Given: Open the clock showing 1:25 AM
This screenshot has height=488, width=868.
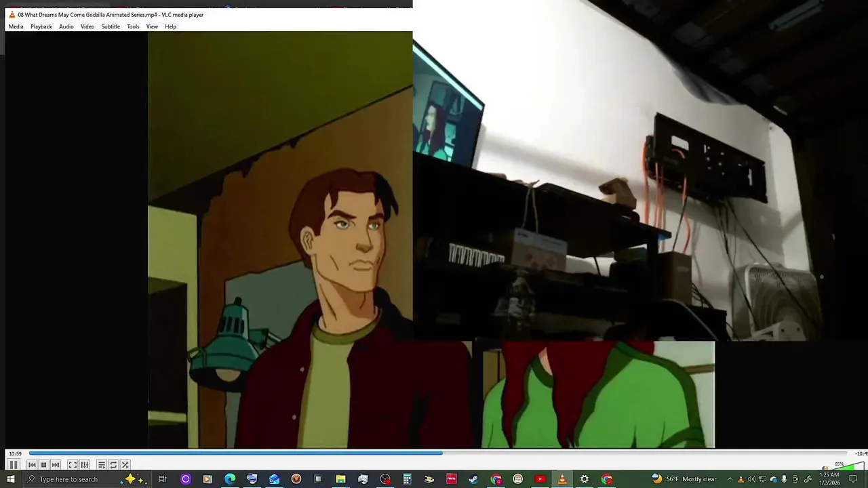Looking at the screenshot, I should click(829, 479).
